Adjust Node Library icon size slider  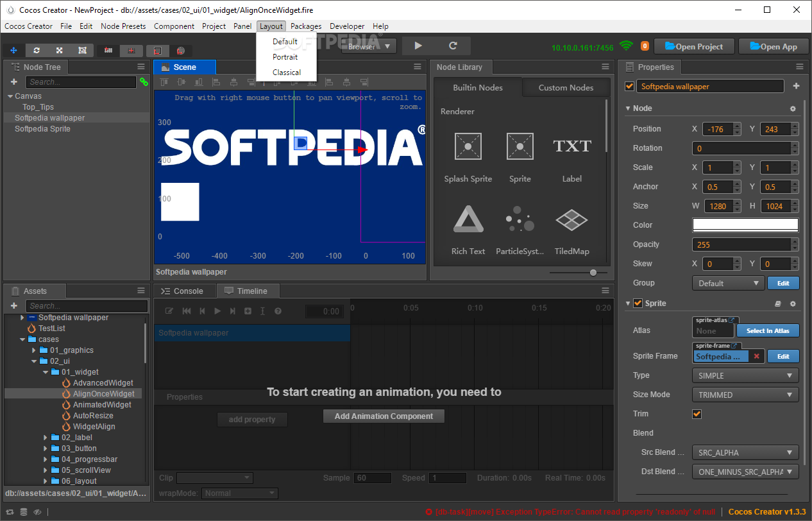(x=593, y=273)
